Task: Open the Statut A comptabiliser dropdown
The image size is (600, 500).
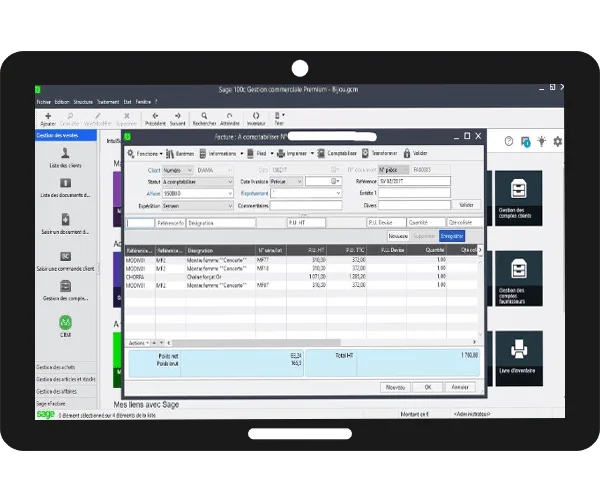Action: [197, 182]
